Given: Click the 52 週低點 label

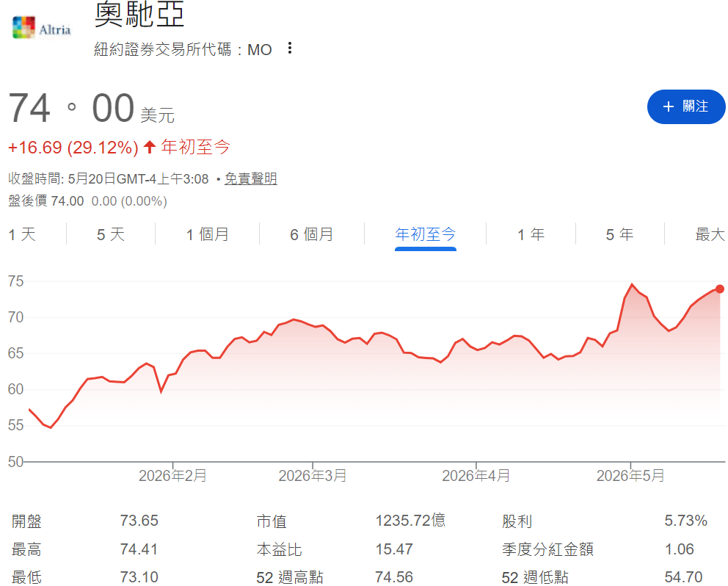Looking at the screenshot, I should (x=535, y=577).
